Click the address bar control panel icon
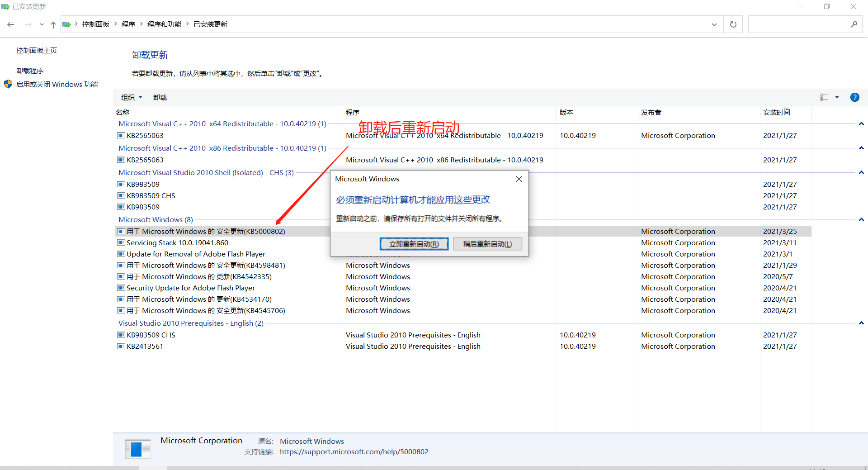868x470 pixels. pyautogui.click(x=66, y=24)
